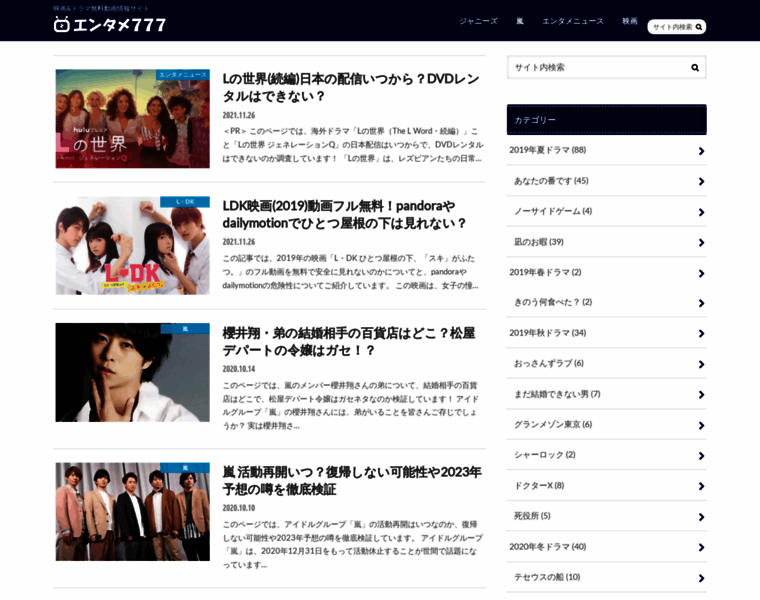Open category 2019年秋ドラマ (34)
Viewport: 760px width, 600px height.
(x=547, y=333)
